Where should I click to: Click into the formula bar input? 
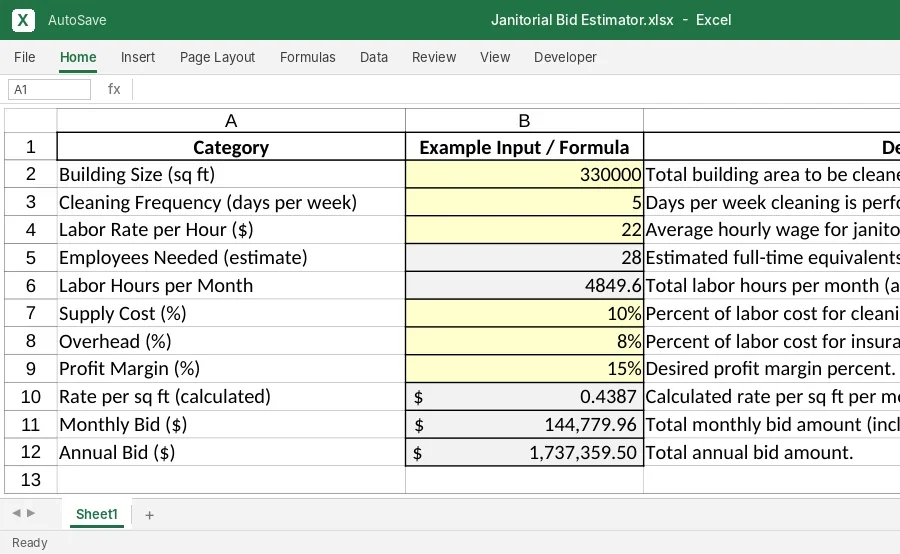coord(516,90)
